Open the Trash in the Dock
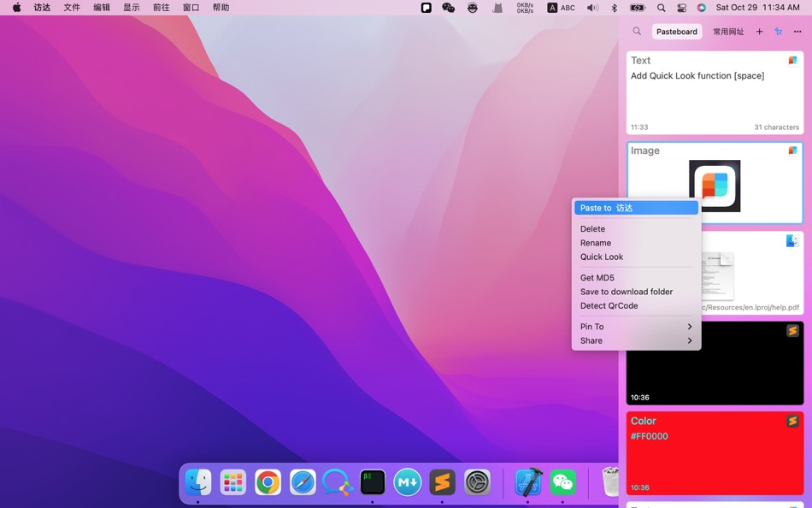The height and width of the screenshot is (508, 812). [x=610, y=482]
